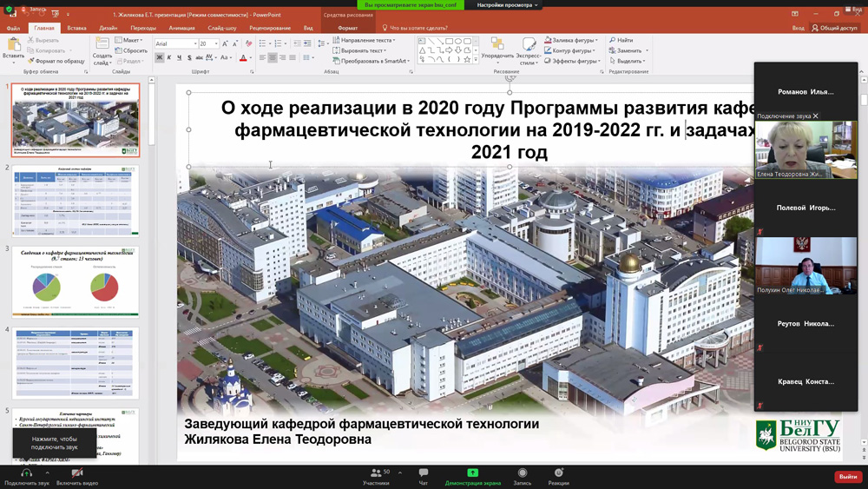The height and width of the screenshot is (489, 868).
Task: Click the green screen share icon
Action: tap(472, 473)
